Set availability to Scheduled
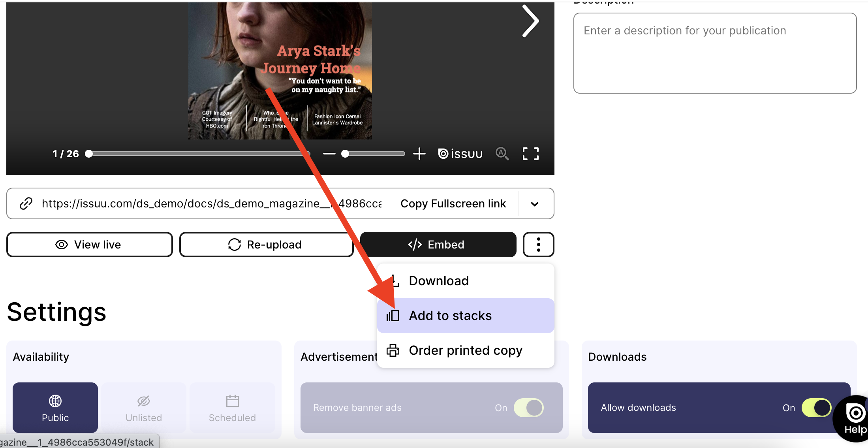868x448 pixels. (x=232, y=408)
